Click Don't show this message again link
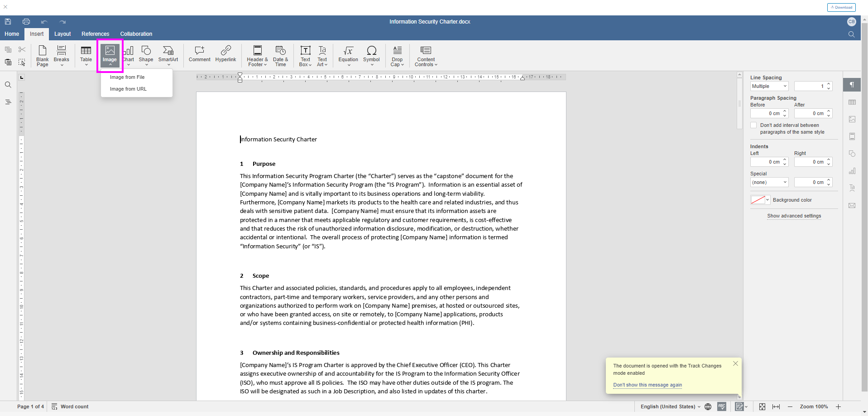 (x=647, y=385)
